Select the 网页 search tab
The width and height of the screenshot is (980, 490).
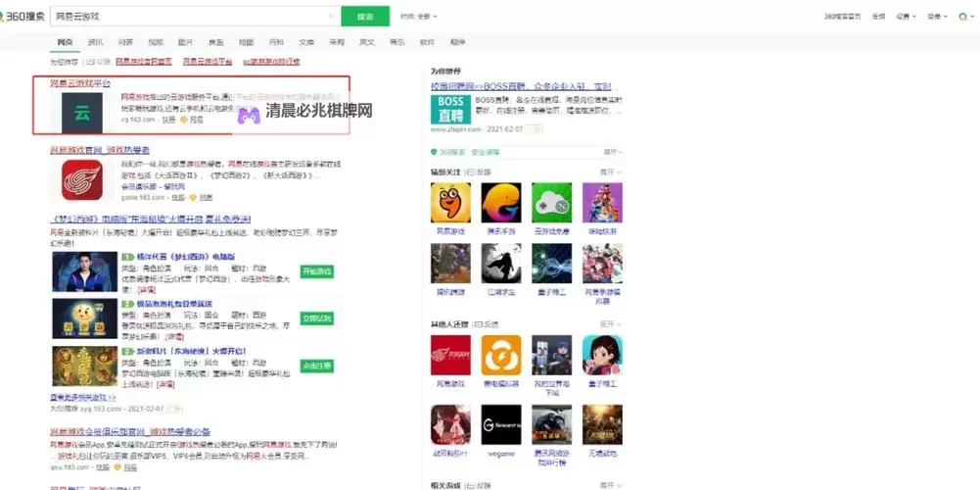tap(65, 42)
